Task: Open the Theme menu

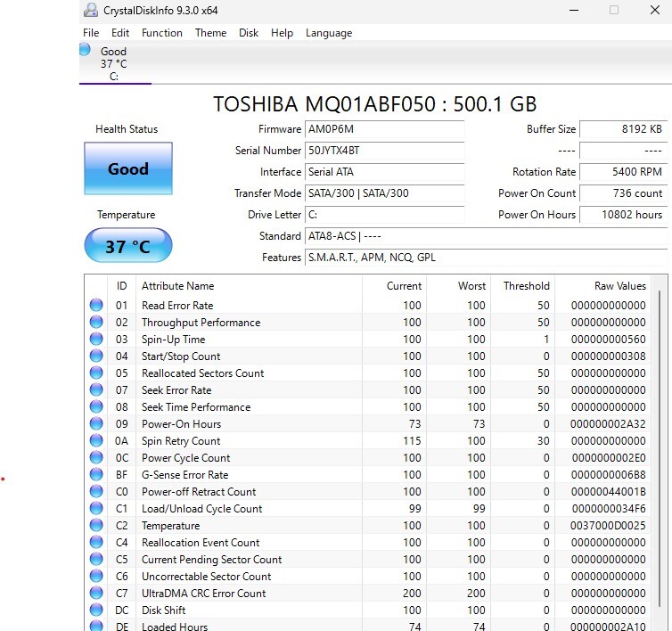Action: pyautogui.click(x=210, y=33)
